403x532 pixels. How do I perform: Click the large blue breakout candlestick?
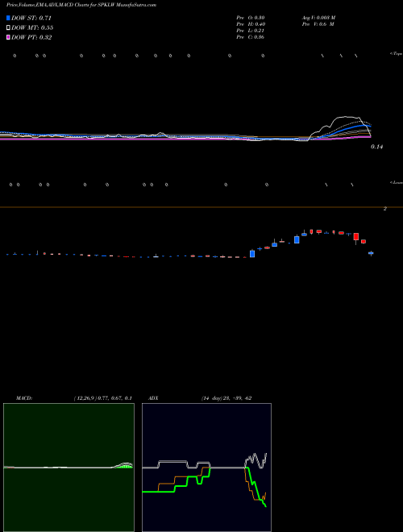click(x=252, y=253)
